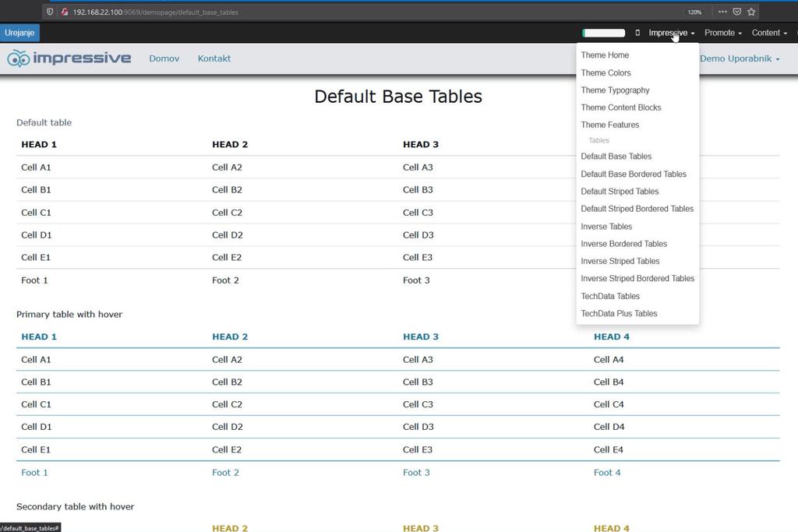Click Foot 4 in the primary table
This screenshot has width=798, height=532.
pos(607,473)
